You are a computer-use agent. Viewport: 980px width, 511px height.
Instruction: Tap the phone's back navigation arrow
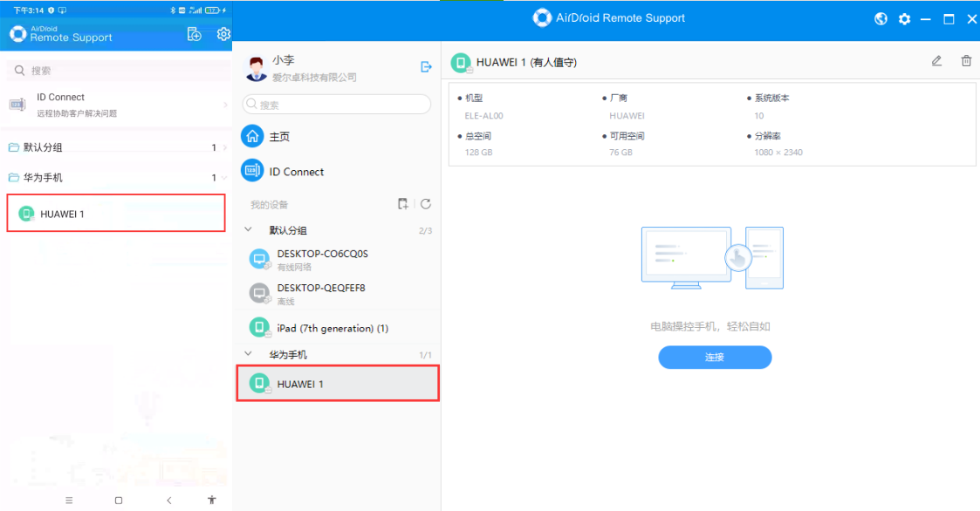(168, 501)
